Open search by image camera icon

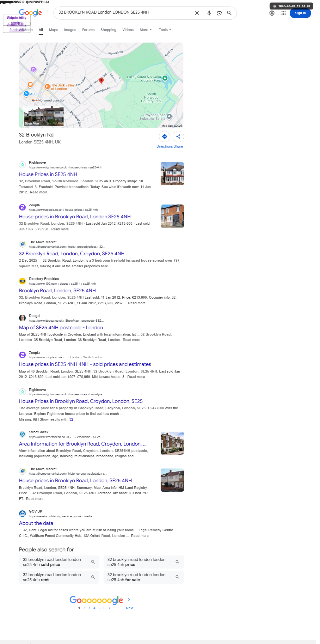pos(219,13)
